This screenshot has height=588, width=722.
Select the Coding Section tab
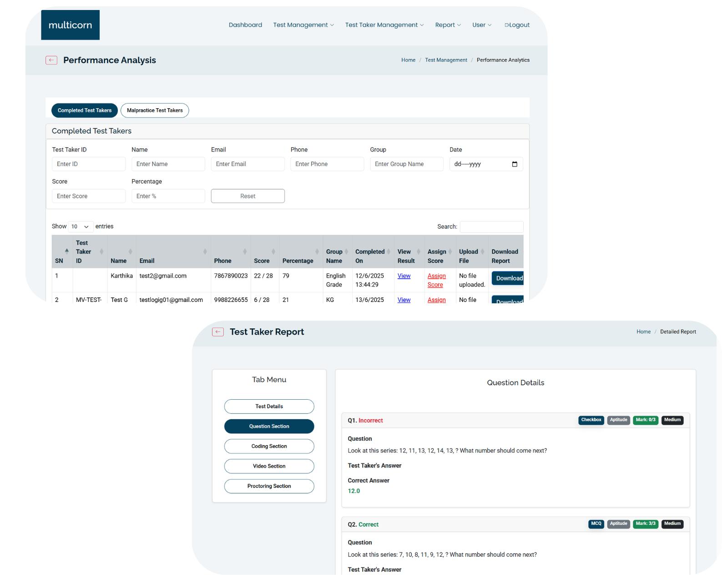click(x=269, y=446)
